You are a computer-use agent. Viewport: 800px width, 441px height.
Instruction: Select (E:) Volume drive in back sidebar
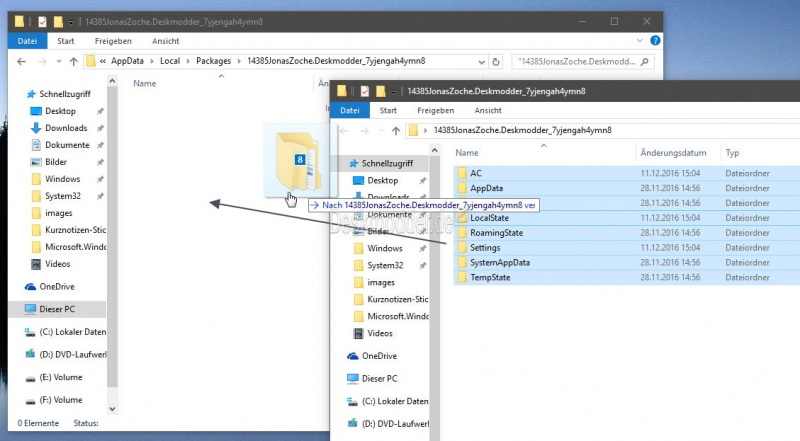tap(61, 377)
